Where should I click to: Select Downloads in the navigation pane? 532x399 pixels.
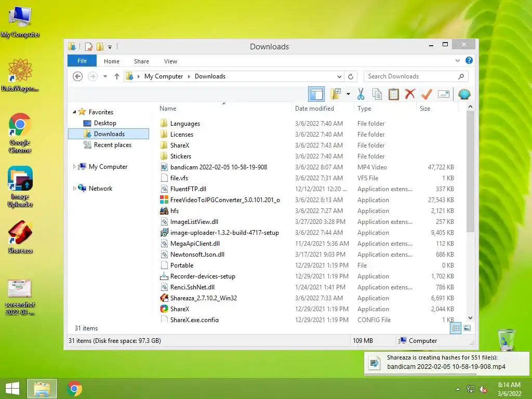[109, 134]
